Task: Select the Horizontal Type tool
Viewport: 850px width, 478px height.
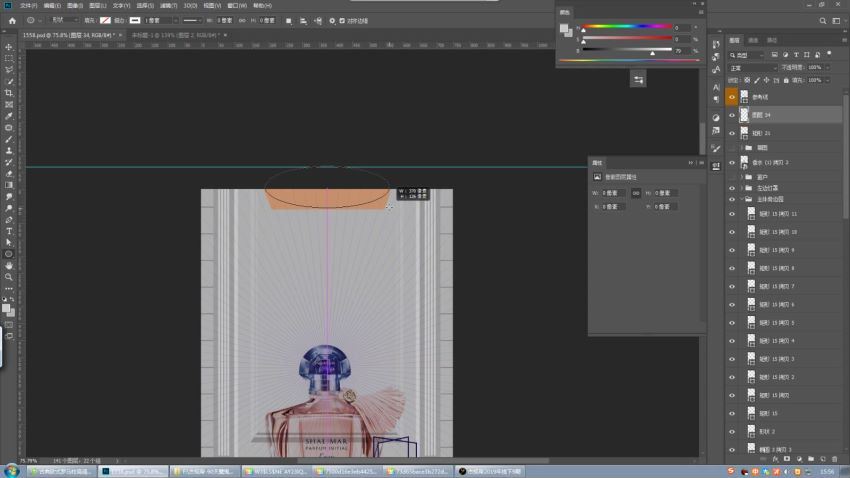Action: click(9, 231)
